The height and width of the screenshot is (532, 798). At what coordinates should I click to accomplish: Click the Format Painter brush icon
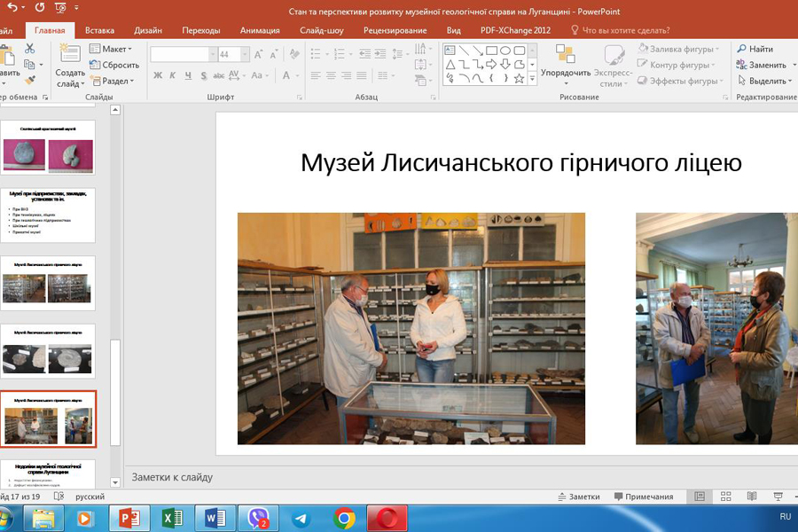(29, 81)
